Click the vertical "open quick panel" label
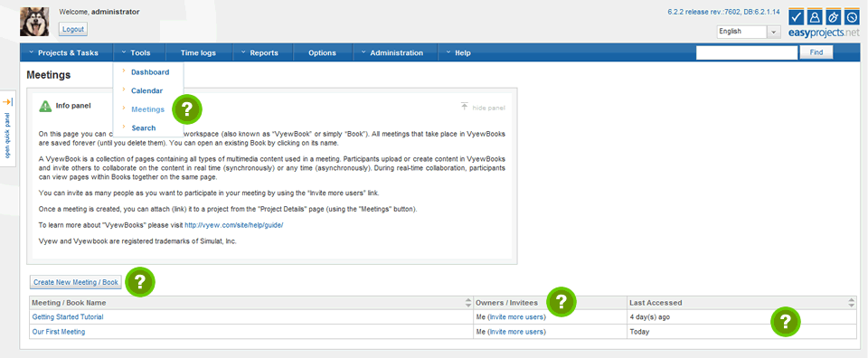Image resolution: width=868 pixels, height=358 pixels. click(7, 136)
